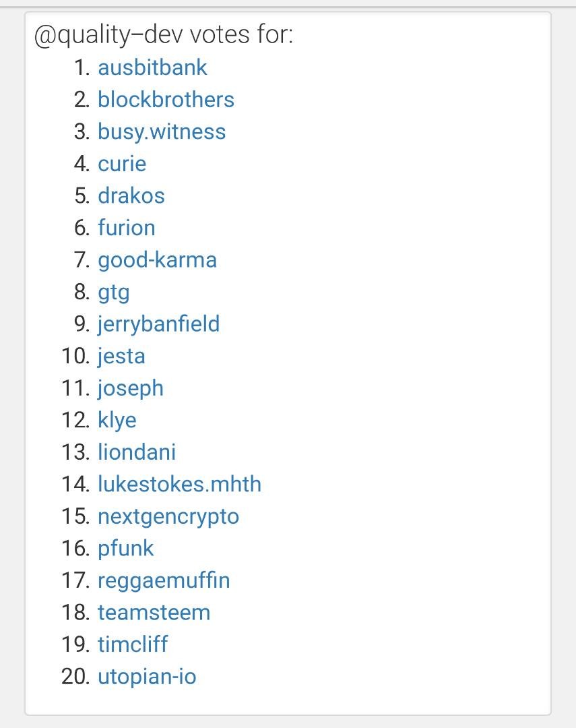Go to jerrybanfield link
The width and height of the screenshot is (576, 728).
point(159,324)
